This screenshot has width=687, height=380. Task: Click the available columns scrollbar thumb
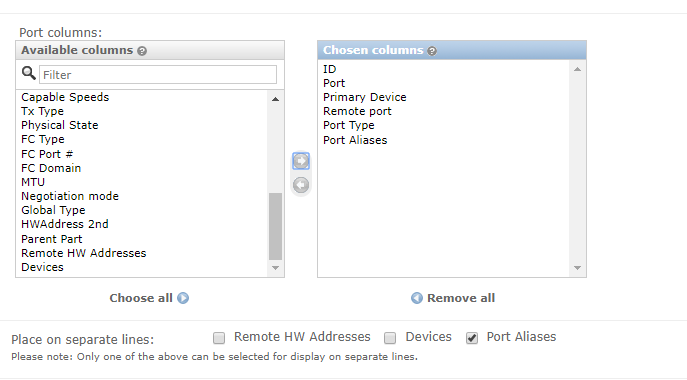276,227
